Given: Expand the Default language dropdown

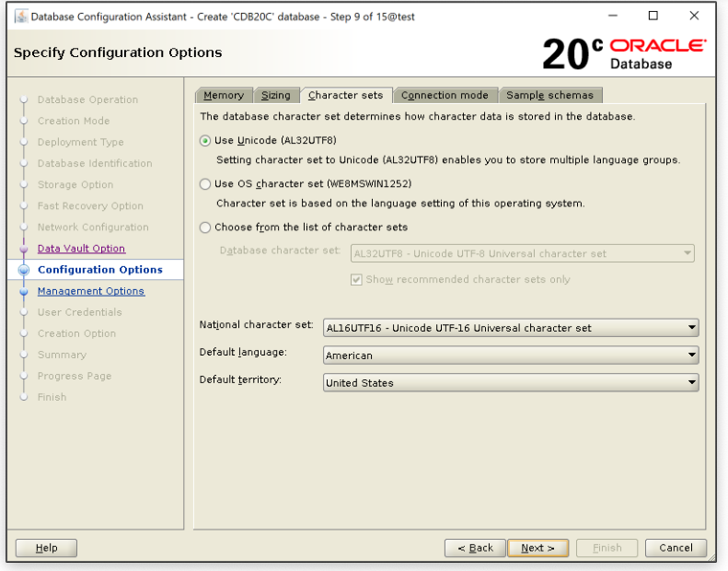Looking at the screenshot, I should tap(511, 355).
